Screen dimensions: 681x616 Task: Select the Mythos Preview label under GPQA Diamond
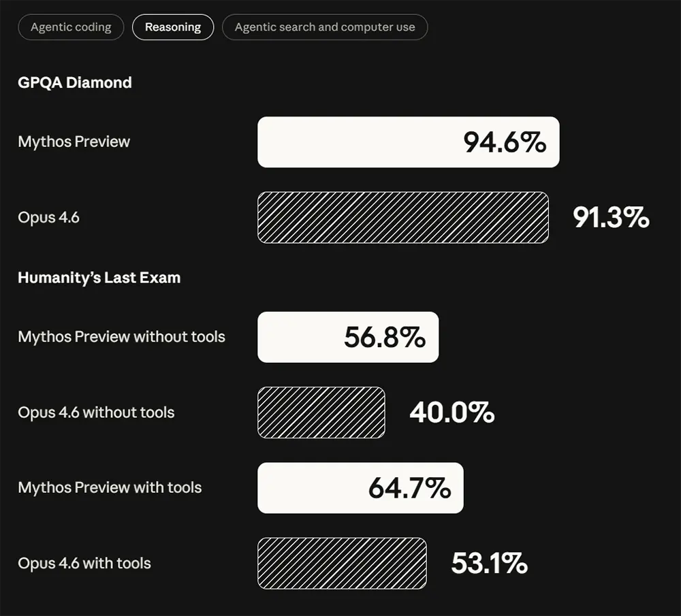[74, 142]
